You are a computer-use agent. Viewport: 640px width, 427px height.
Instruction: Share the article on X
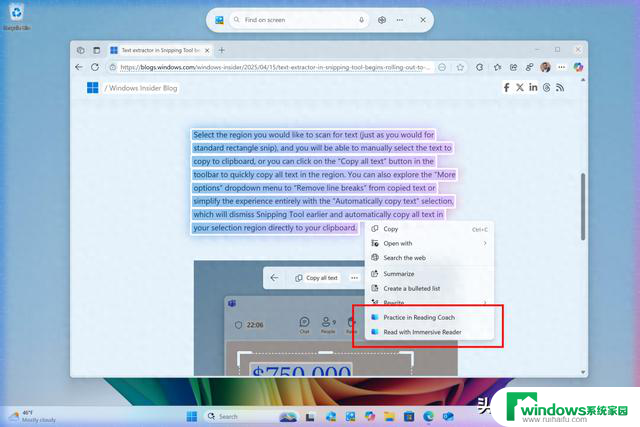click(520, 87)
